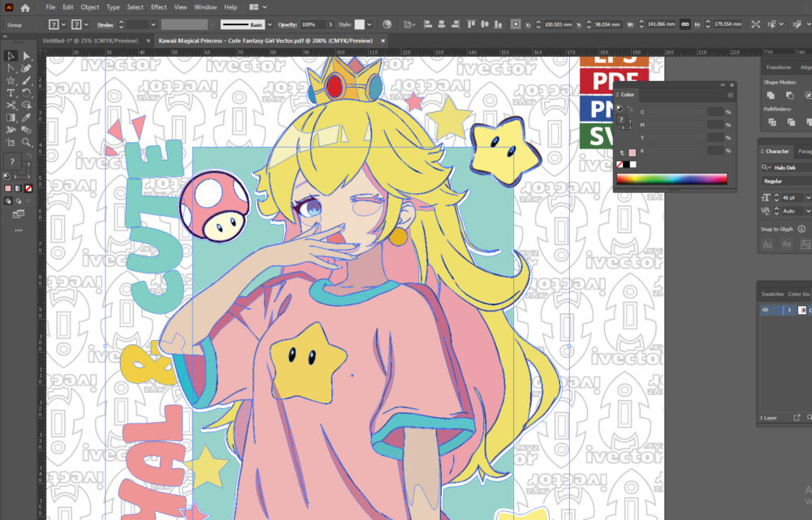Open the graphic Style dropdown

(x=369, y=24)
